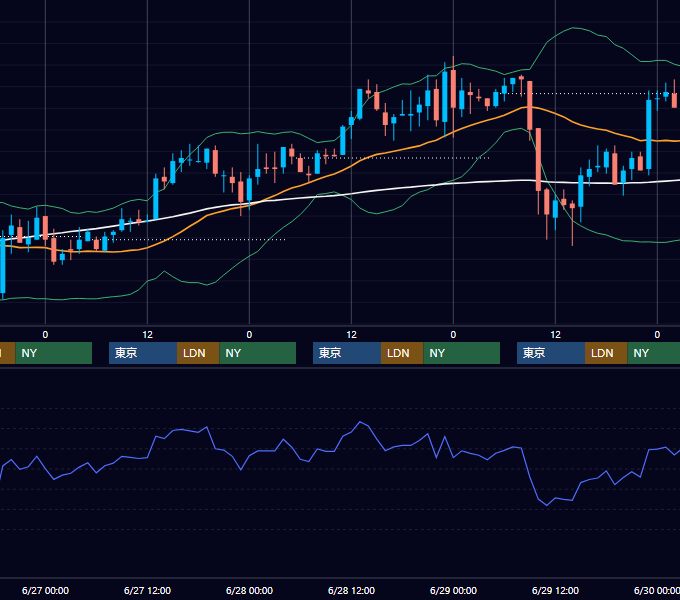Viewport: 680px width, 600px height.
Task: Choose the 東京 session block on 6/29
Action: 551,353
